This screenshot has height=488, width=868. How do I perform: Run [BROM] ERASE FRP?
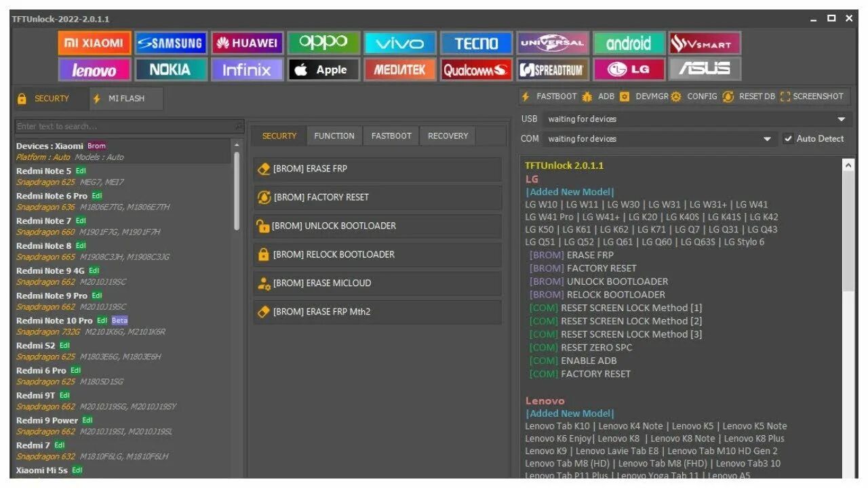pyautogui.click(x=378, y=169)
